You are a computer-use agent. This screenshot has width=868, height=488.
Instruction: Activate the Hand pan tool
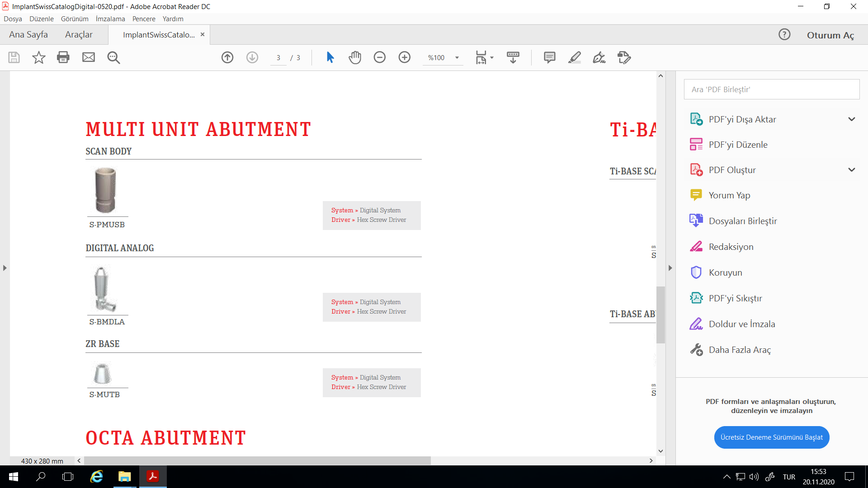pos(355,57)
